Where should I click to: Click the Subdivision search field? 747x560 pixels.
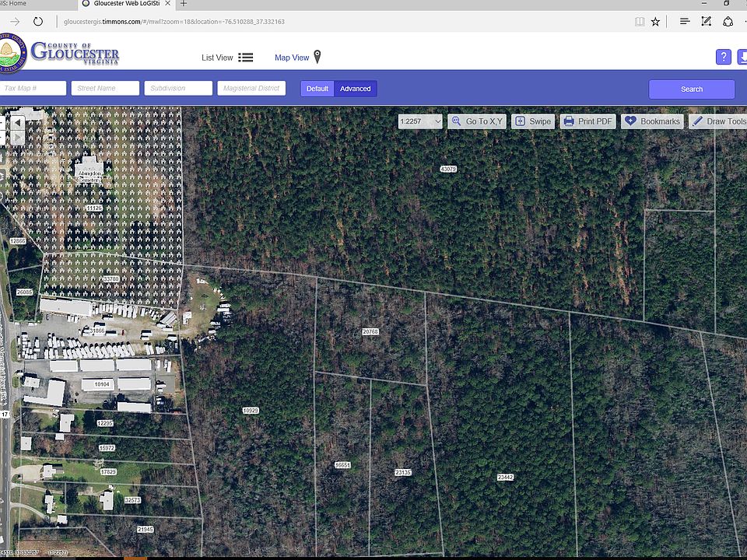(178, 88)
